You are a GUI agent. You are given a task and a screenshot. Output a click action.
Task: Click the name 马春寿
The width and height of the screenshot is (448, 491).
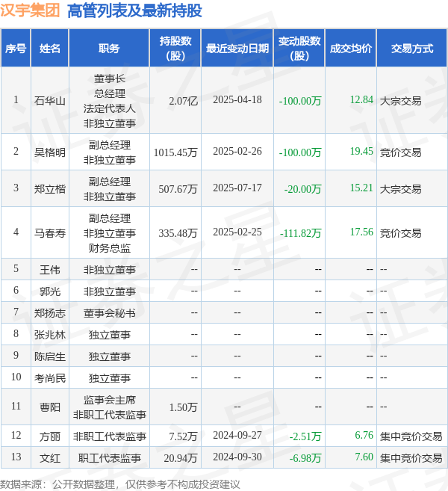coord(50,233)
